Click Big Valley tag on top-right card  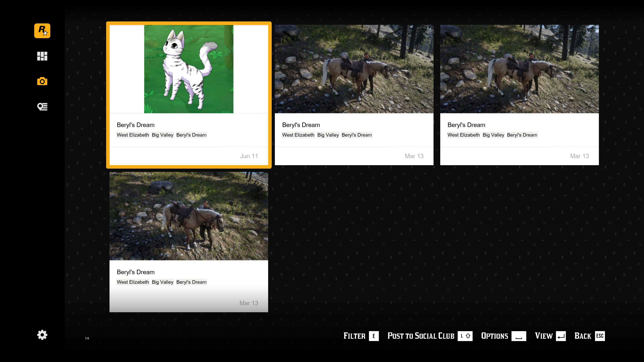(x=493, y=135)
